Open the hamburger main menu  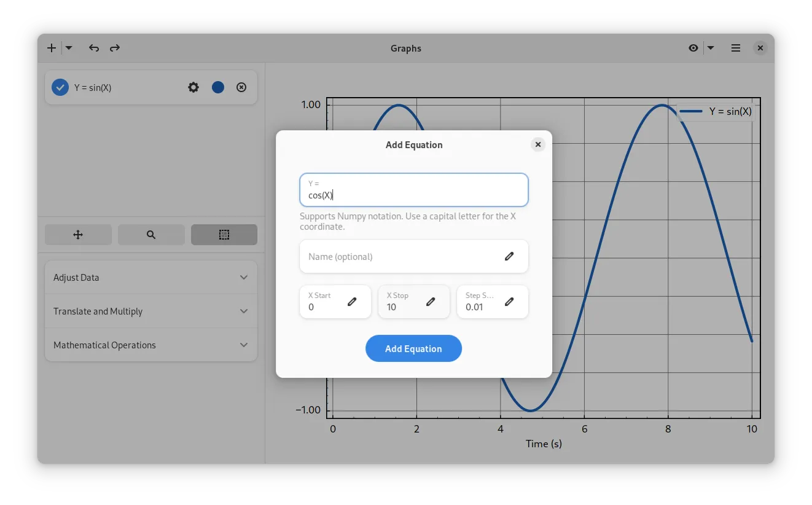tap(736, 48)
